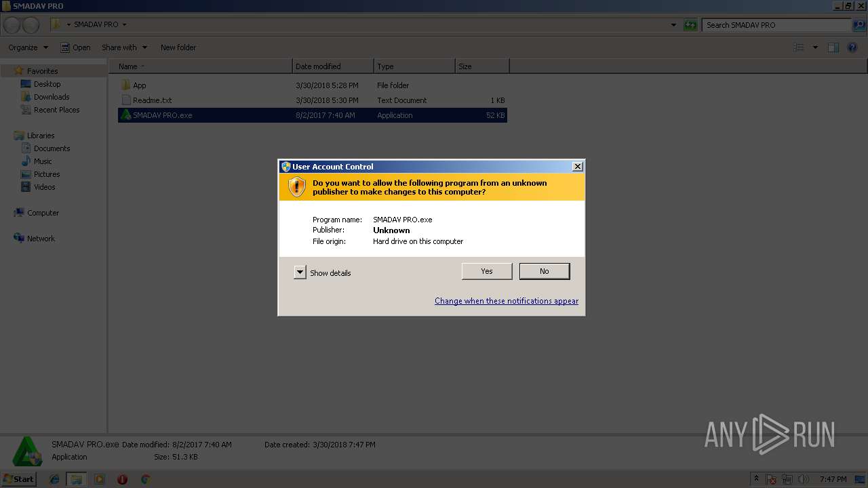
Task: Click the search magnifier icon
Action: click(x=859, y=25)
